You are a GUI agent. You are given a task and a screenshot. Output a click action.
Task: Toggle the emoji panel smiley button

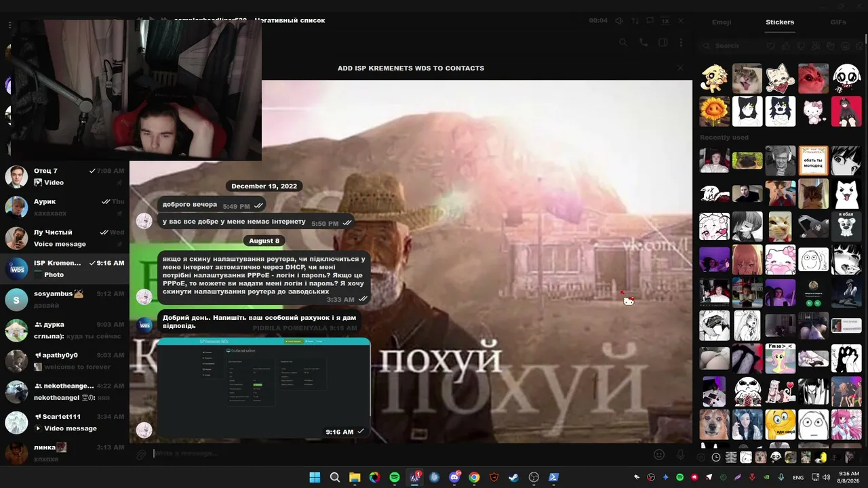point(659,455)
